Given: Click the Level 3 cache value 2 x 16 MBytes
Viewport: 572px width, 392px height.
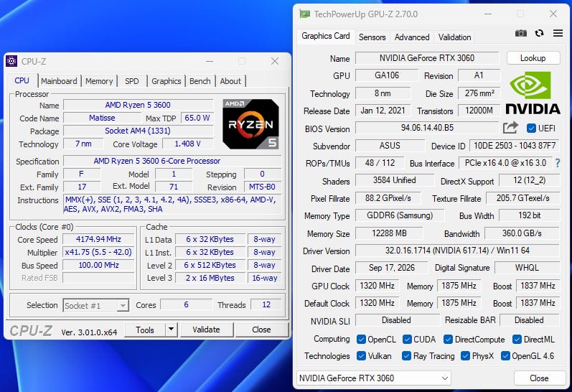Looking at the screenshot, I should pos(210,278).
